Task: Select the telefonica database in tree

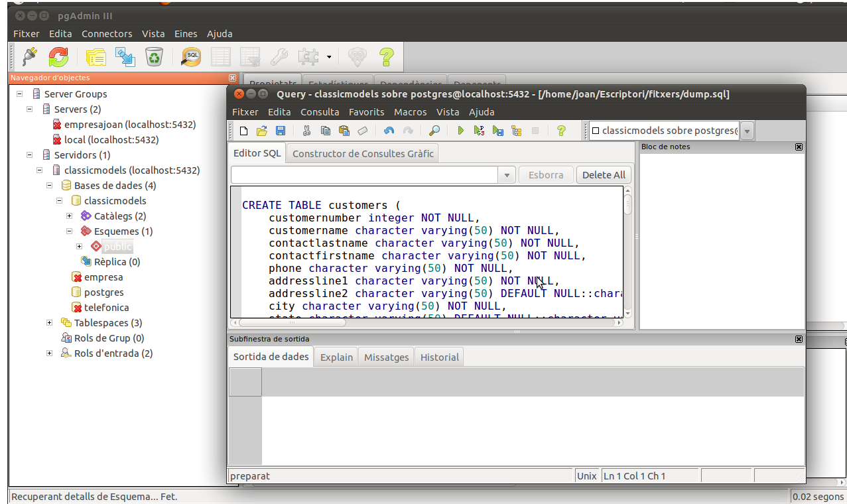Action: pos(106,308)
